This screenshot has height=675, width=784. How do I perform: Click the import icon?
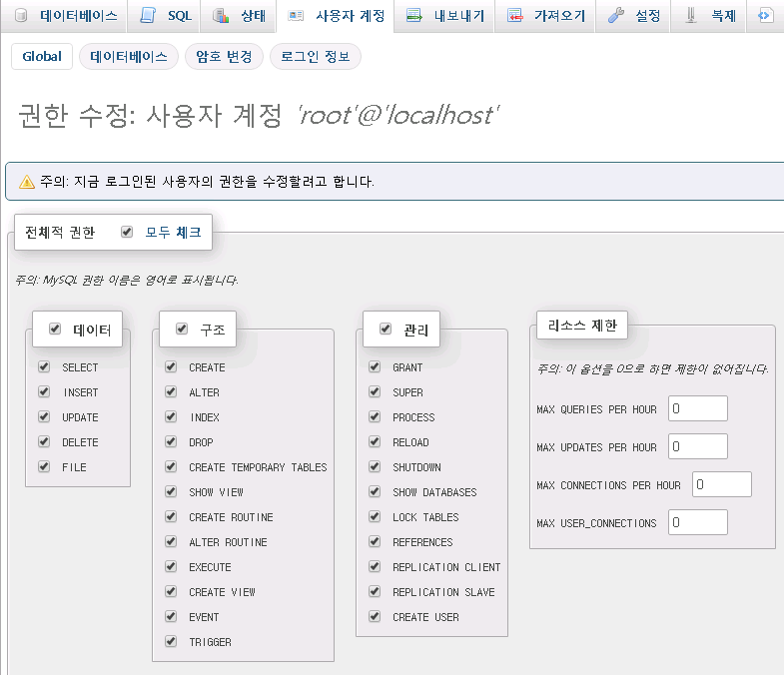coord(514,16)
